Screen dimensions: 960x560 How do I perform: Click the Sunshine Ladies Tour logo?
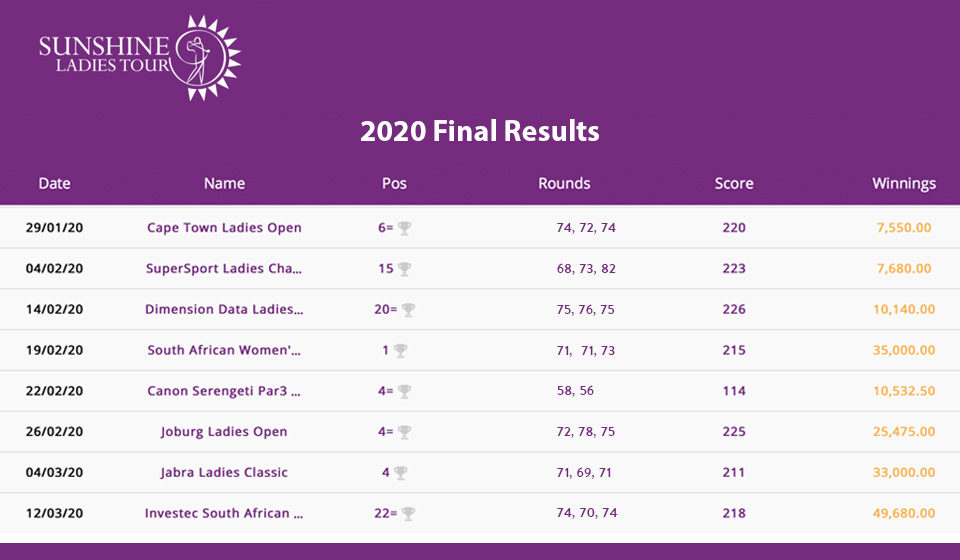tap(140, 58)
